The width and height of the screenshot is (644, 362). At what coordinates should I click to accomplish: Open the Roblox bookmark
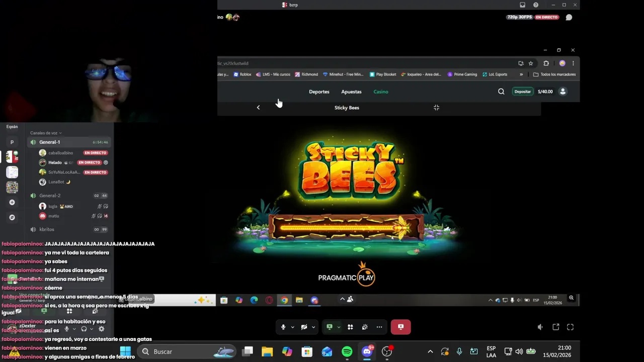point(242,74)
